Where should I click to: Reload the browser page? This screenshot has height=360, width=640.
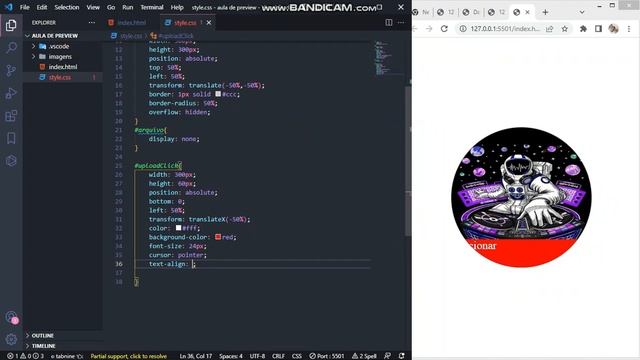(444, 29)
